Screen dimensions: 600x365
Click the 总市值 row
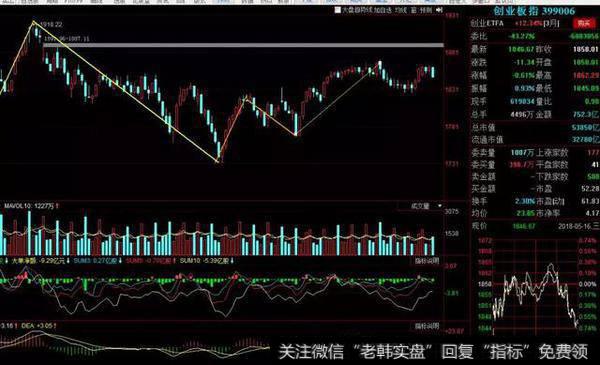tap(535, 127)
